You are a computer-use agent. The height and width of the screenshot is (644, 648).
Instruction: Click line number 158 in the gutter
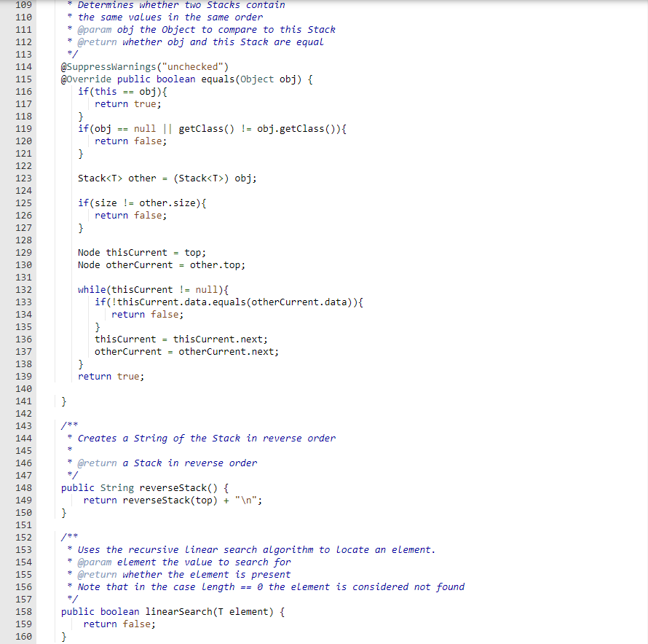point(23,611)
